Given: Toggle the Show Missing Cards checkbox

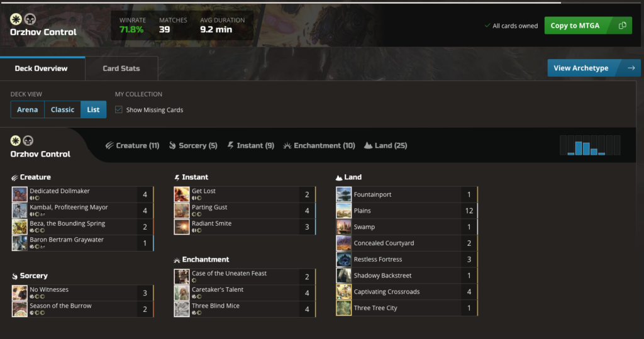Looking at the screenshot, I should (x=119, y=109).
